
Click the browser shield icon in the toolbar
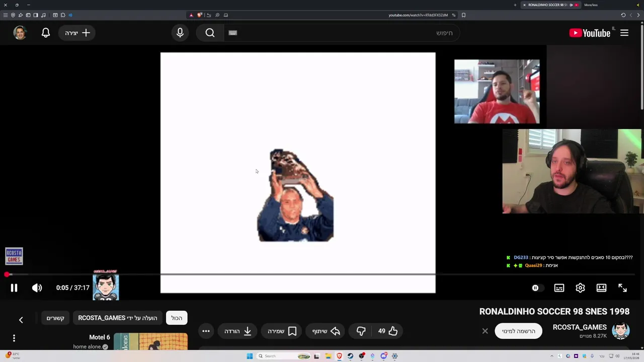(x=13, y=15)
